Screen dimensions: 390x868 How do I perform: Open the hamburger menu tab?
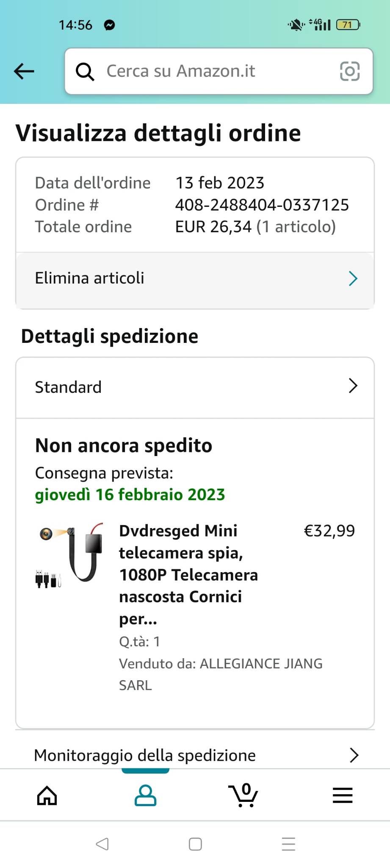point(343,795)
